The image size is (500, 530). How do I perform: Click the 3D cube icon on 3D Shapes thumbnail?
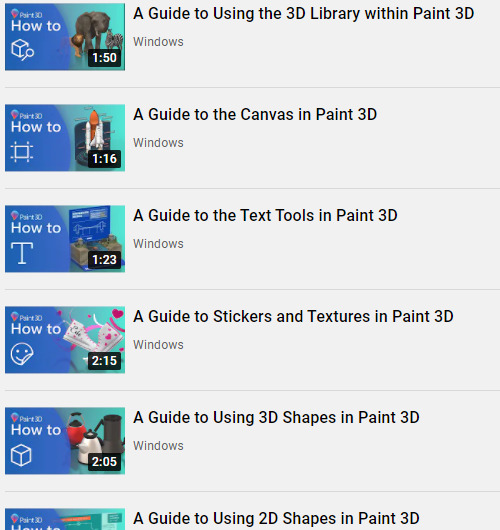pyautogui.click(x=21, y=455)
